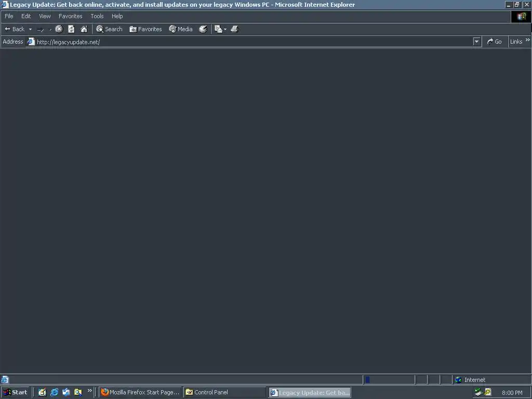Launch the first Quick Launch notepad-style icon
532x399 pixels.
click(42, 392)
